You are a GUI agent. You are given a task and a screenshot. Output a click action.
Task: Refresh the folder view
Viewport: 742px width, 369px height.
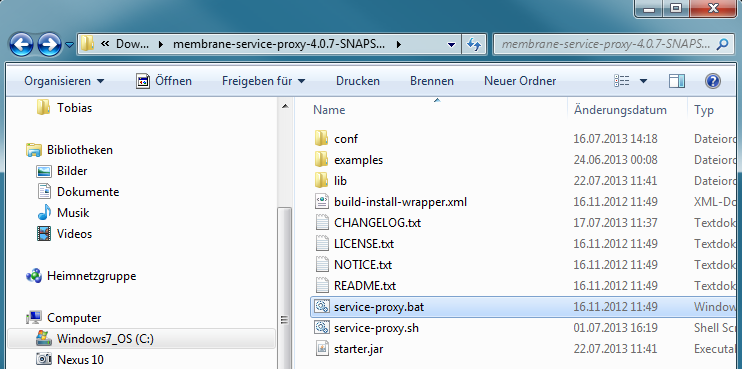(x=474, y=44)
